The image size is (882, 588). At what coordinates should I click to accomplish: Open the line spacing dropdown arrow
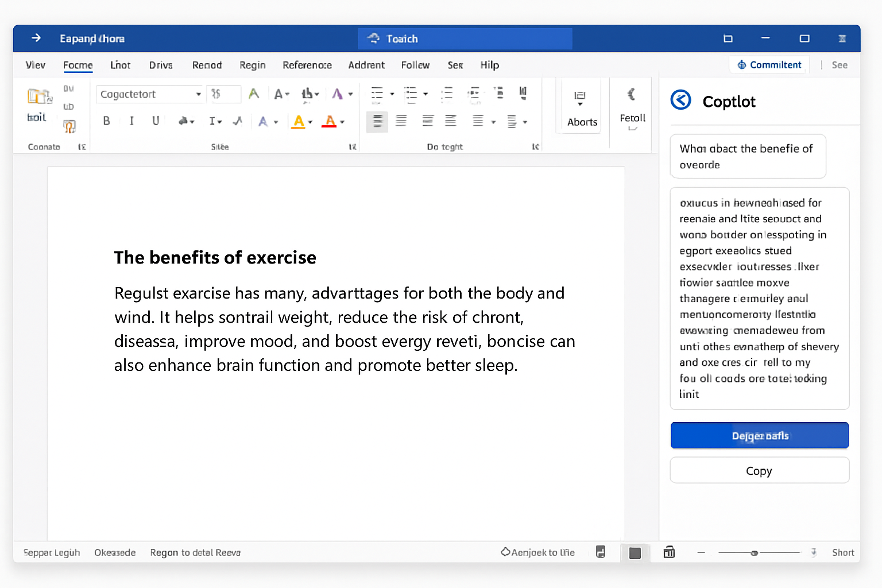[493, 122]
